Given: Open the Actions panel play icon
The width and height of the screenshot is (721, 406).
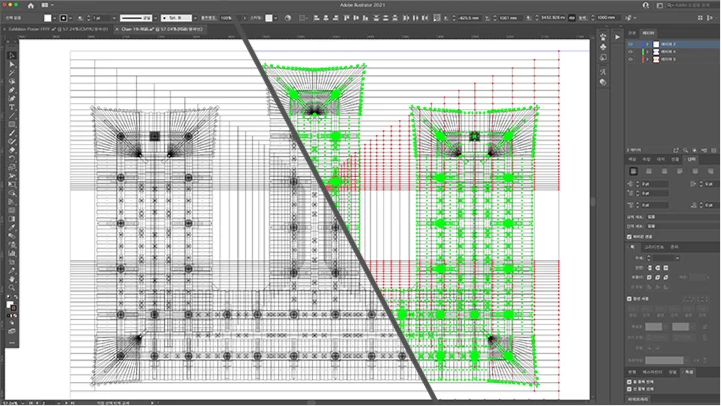Looking at the screenshot, I should click(617, 37).
